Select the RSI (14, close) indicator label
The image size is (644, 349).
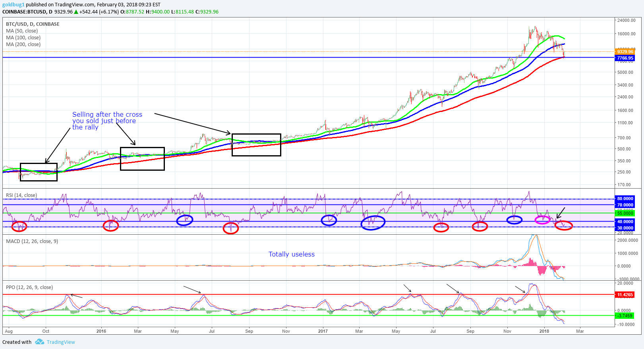[21, 195]
